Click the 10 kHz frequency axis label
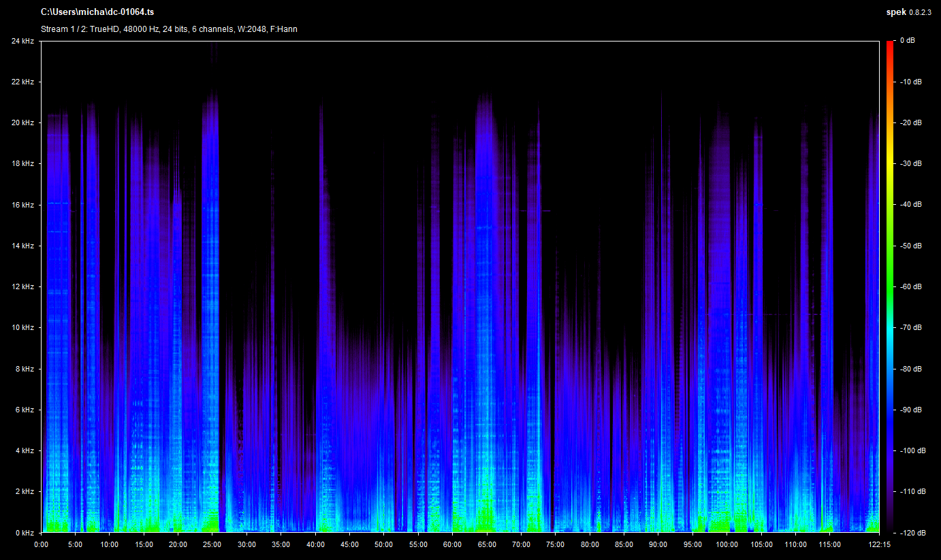941x560 pixels. pos(22,328)
